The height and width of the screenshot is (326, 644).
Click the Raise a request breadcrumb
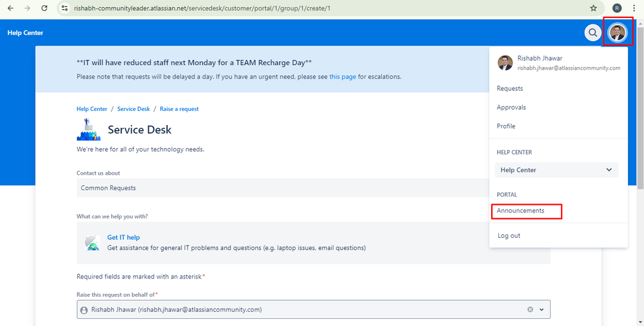(x=179, y=109)
